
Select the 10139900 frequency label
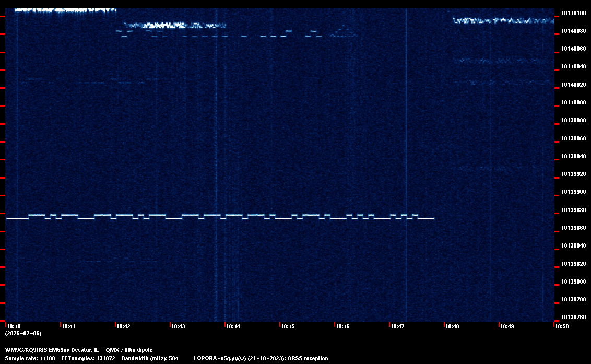point(574,192)
